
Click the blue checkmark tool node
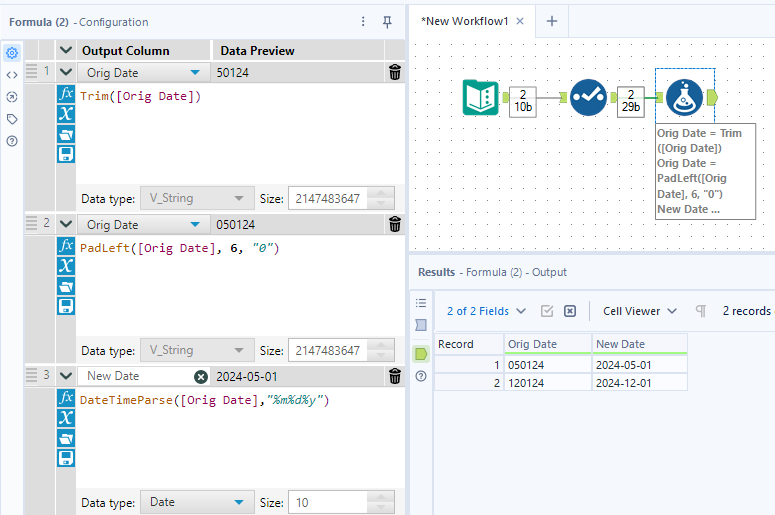point(588,97)
